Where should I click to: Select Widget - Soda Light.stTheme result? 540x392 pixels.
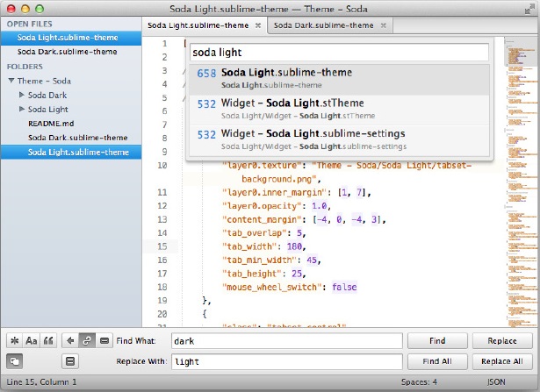click(339, 109)
